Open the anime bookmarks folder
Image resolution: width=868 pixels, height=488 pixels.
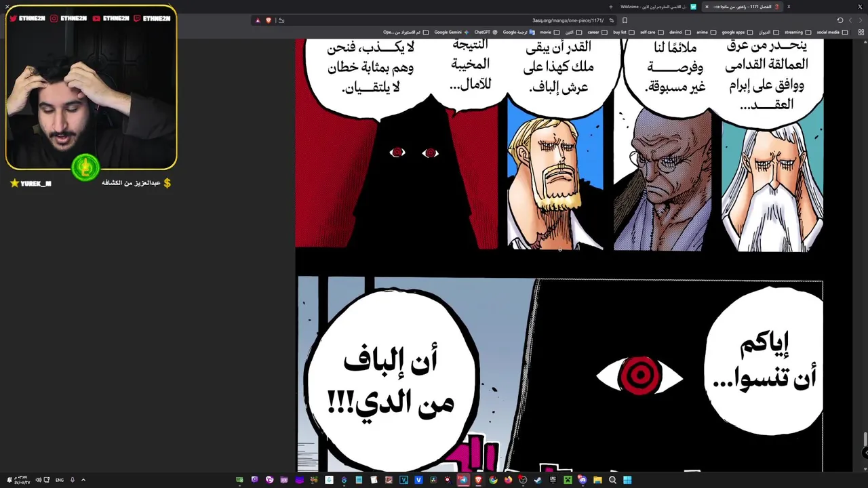[x=706, y=33]
